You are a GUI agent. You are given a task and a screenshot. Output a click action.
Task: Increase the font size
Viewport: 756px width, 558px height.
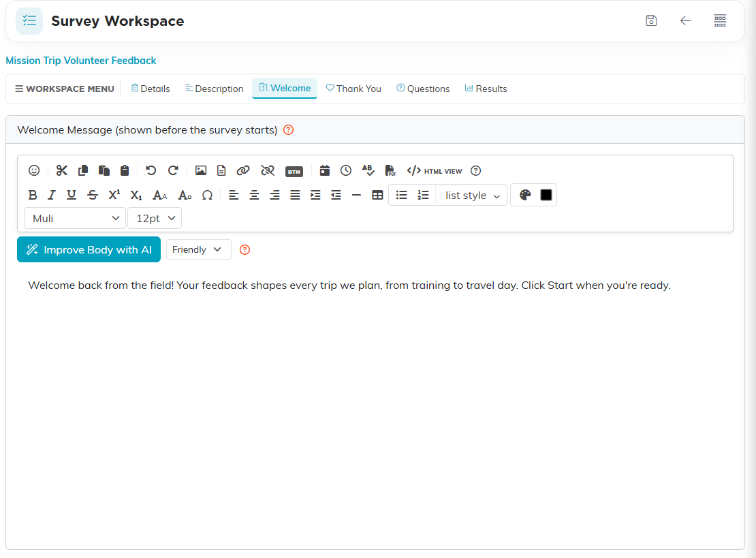coord(159,196)
